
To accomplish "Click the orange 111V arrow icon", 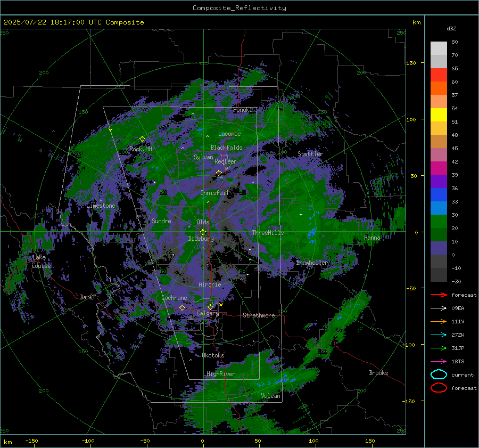I will [x=439, y=321].
